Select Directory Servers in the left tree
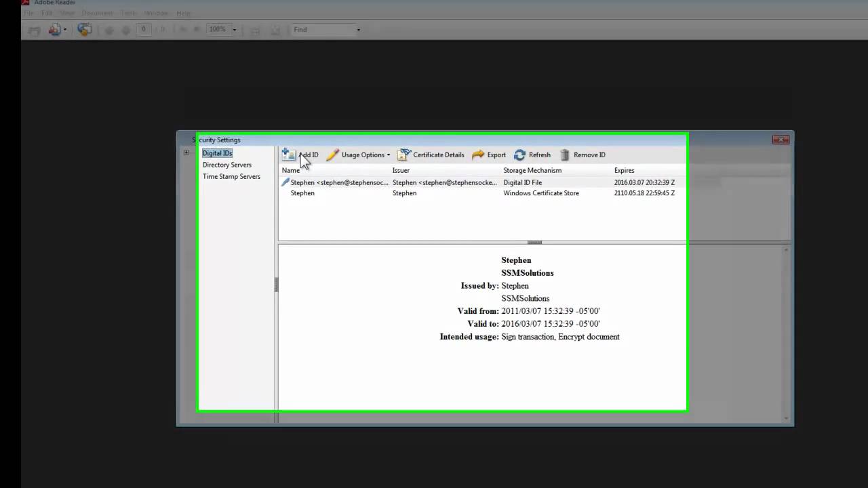This screenshot has width=868, height=488. pos(226,165)
